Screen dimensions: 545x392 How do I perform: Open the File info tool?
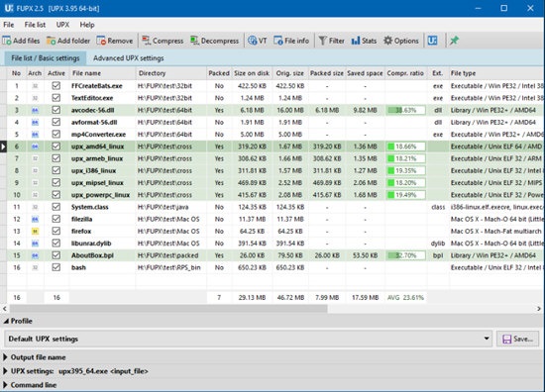pos(278,41)
